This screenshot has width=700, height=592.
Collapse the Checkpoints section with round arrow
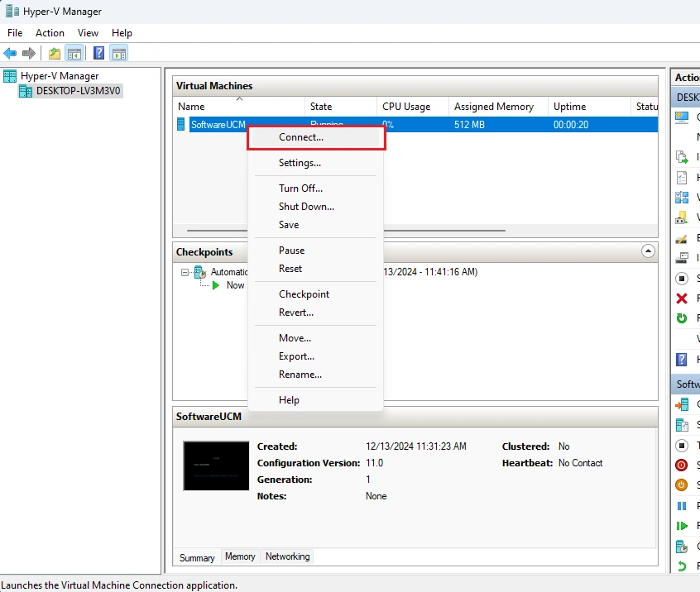pos(648,251)
